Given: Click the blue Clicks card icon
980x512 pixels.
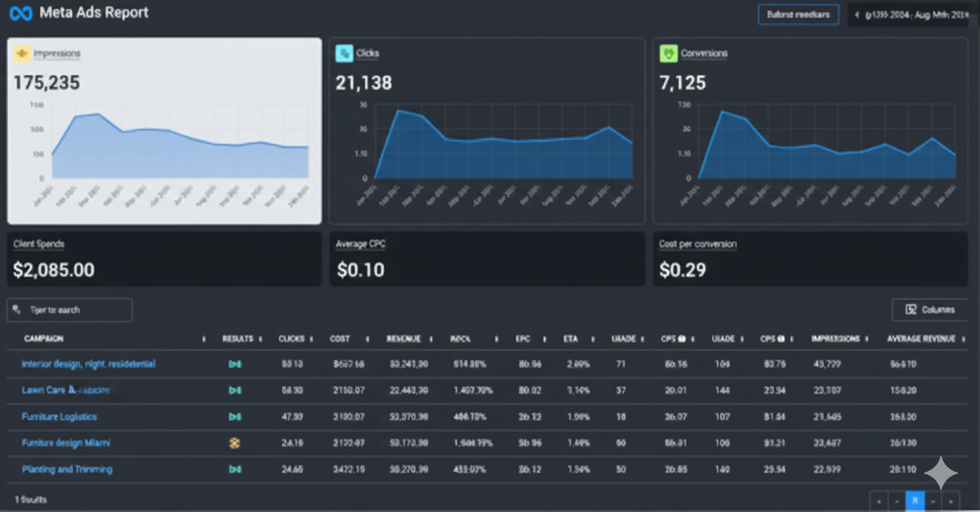Looking at the screenshot, I should pyautogui.click(x=344, y=54).
